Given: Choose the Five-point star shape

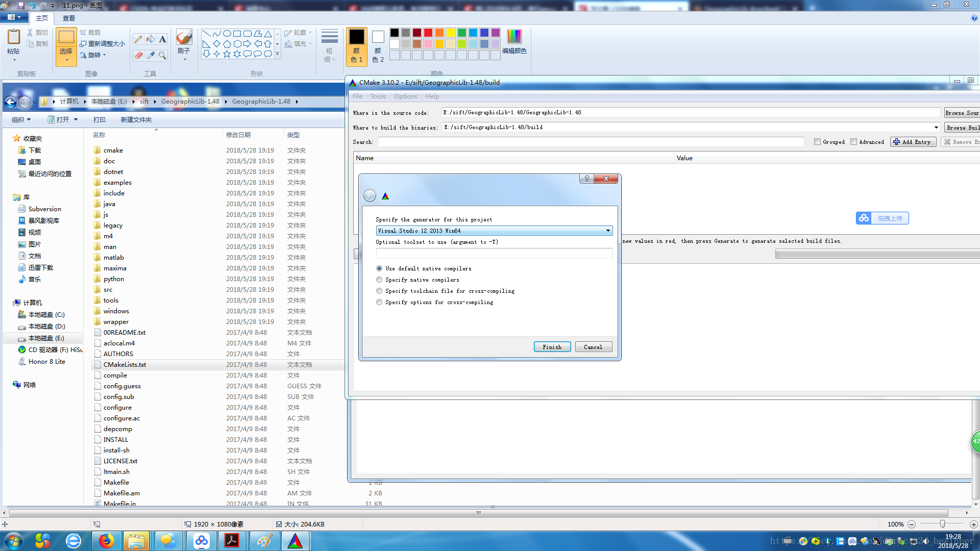Looking at the screenshot, I should pos(227,54).
